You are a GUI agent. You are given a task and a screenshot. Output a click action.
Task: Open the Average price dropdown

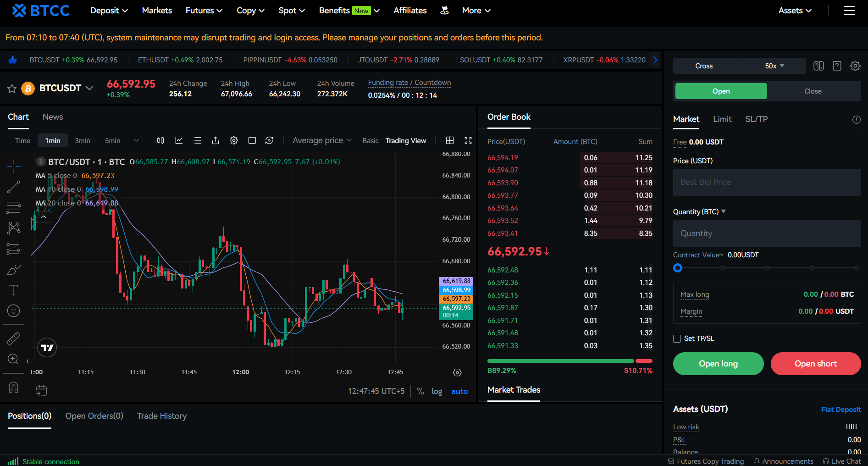(322, 140)
